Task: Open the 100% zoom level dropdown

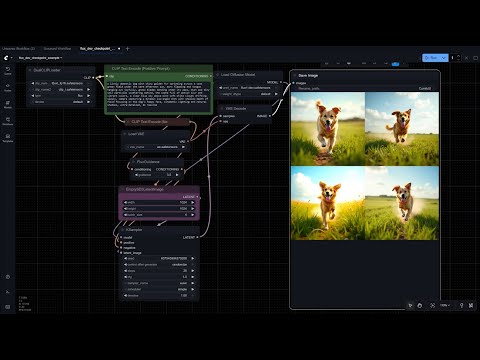Action: 445,305
